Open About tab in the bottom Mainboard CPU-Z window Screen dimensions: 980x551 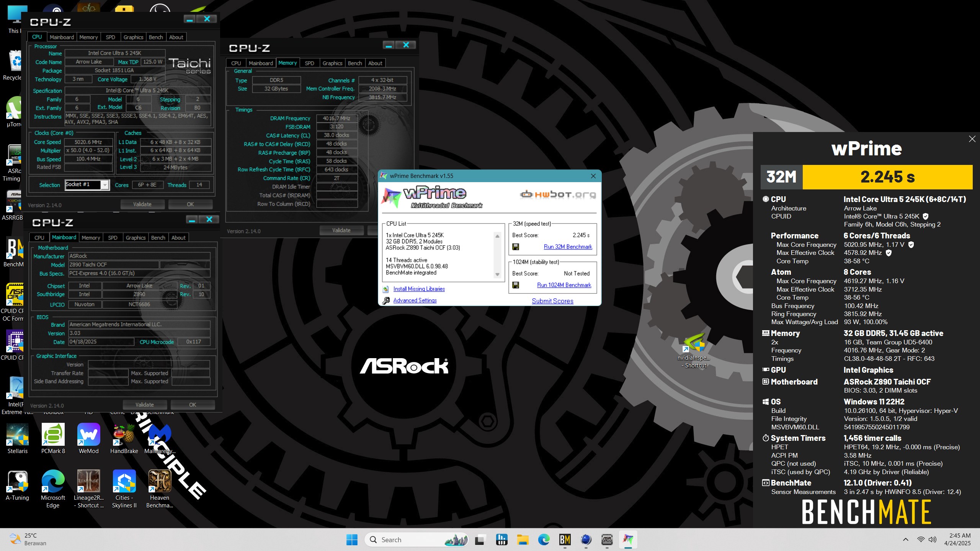pos(178,238)
